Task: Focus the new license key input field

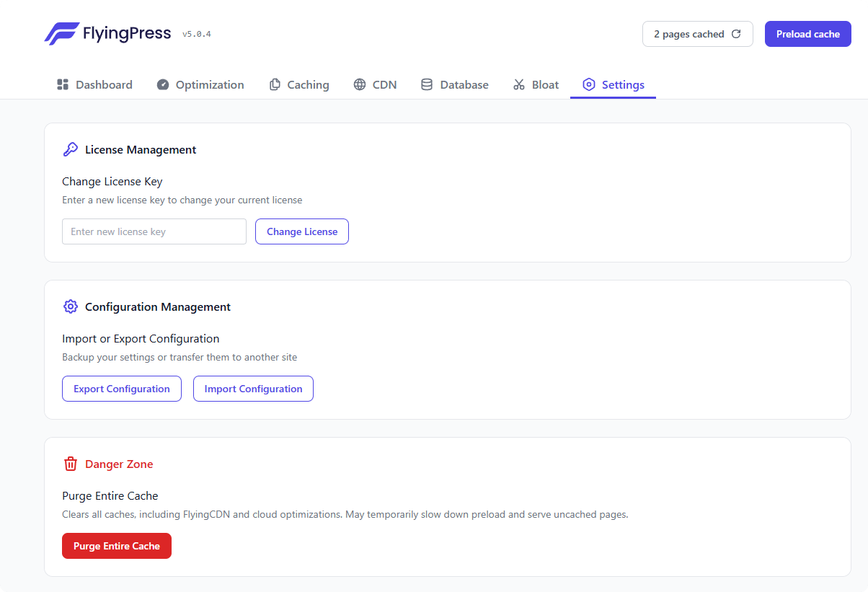Action: click(x=154, y=231)
